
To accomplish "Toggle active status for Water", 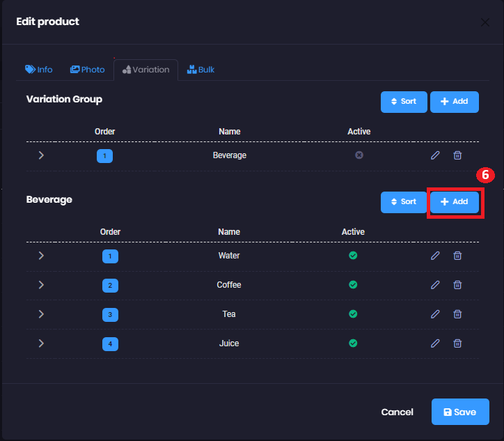I will coord(353,256).
